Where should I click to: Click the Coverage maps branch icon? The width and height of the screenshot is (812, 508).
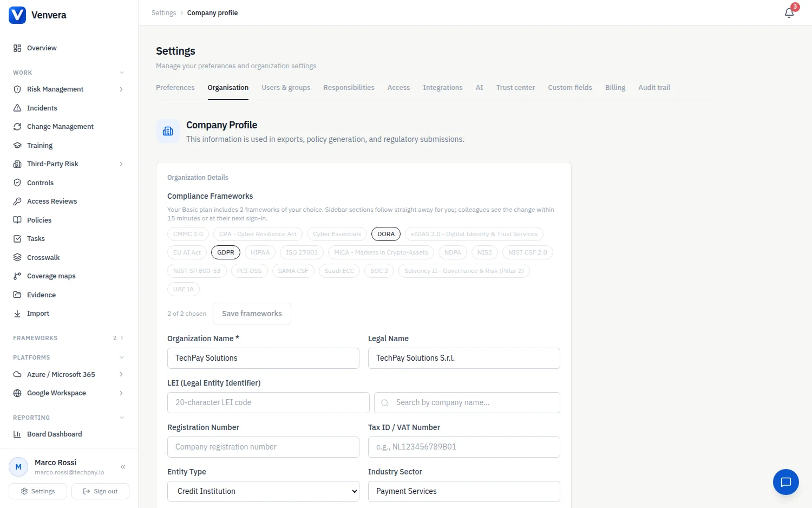[17, 276]
